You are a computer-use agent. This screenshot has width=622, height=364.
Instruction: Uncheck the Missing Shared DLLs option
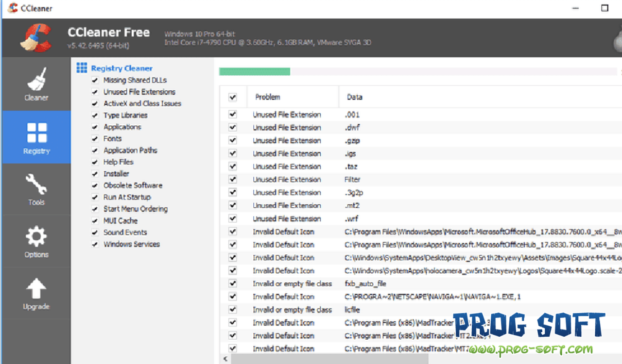95,80
